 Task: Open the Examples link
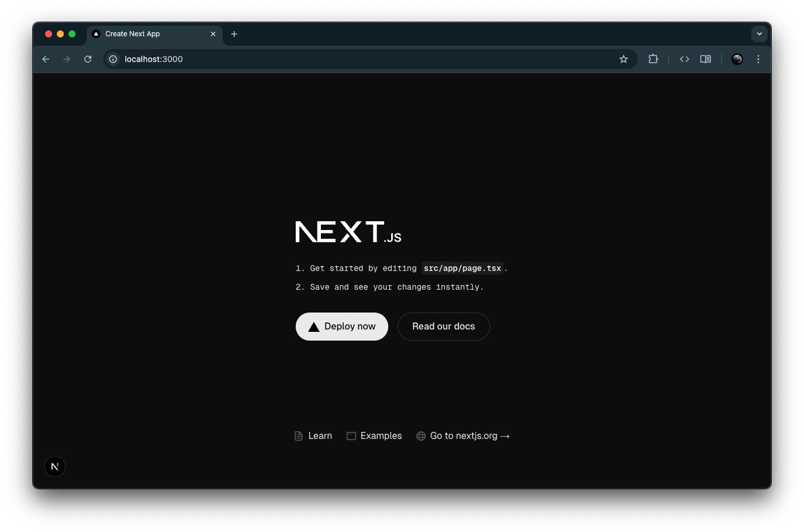pyautogui.click(x=374, y=436)
